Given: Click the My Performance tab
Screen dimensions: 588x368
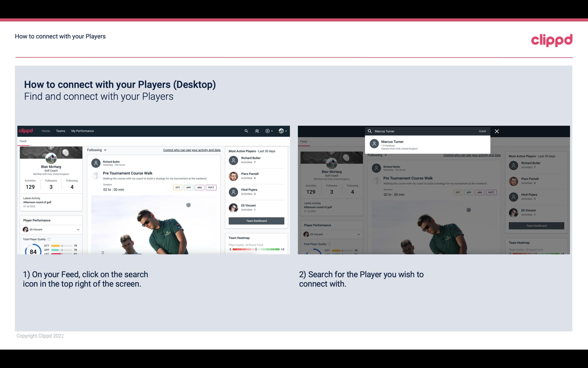Looking at the screenshot, I should (x=82, y=131).
